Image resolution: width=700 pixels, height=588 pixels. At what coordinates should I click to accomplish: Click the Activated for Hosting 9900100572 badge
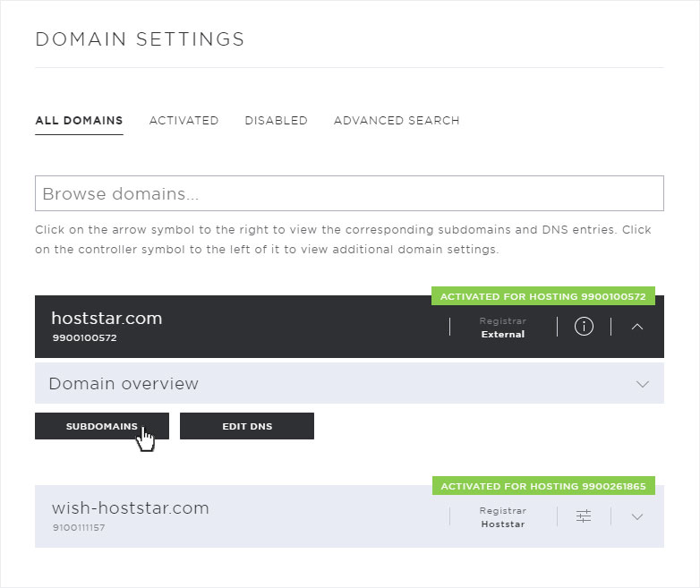click(x=542, y=296)
